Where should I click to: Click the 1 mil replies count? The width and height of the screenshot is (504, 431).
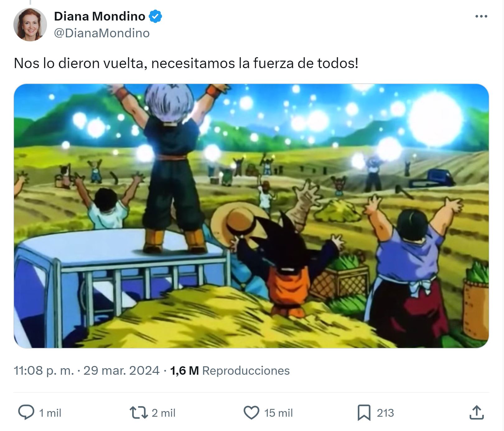click(x=50, y=413)
